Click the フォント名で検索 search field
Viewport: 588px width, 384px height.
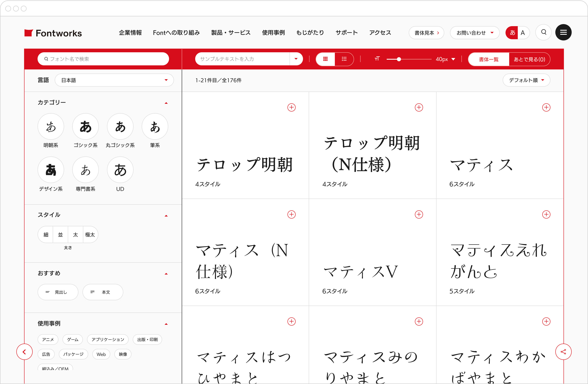pyautogui.click(x=103, y=59)
